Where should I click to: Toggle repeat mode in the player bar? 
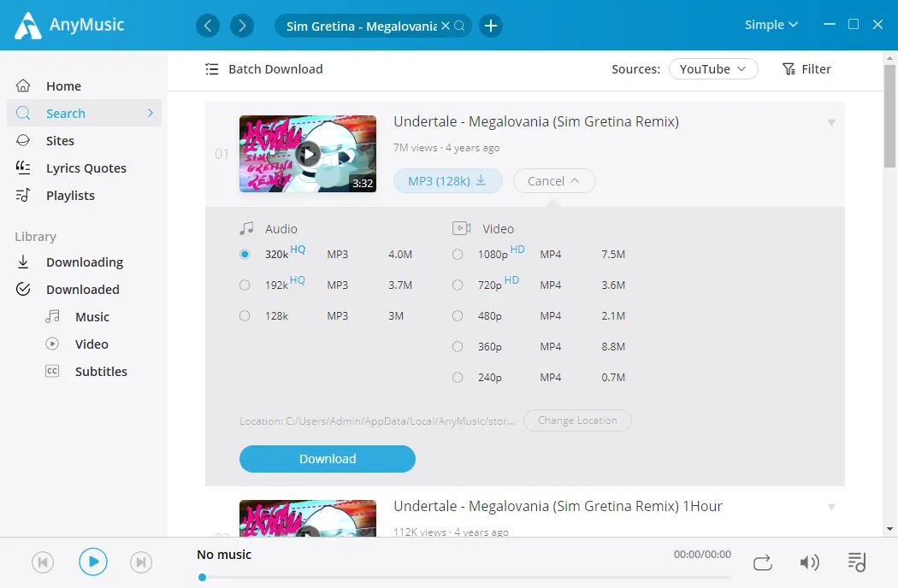[x=762, y=562]
